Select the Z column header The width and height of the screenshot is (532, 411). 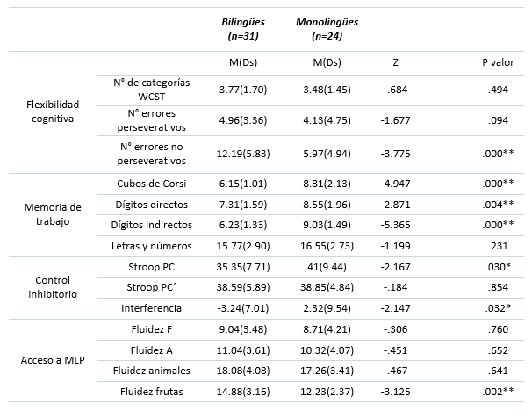pos(398,63)
